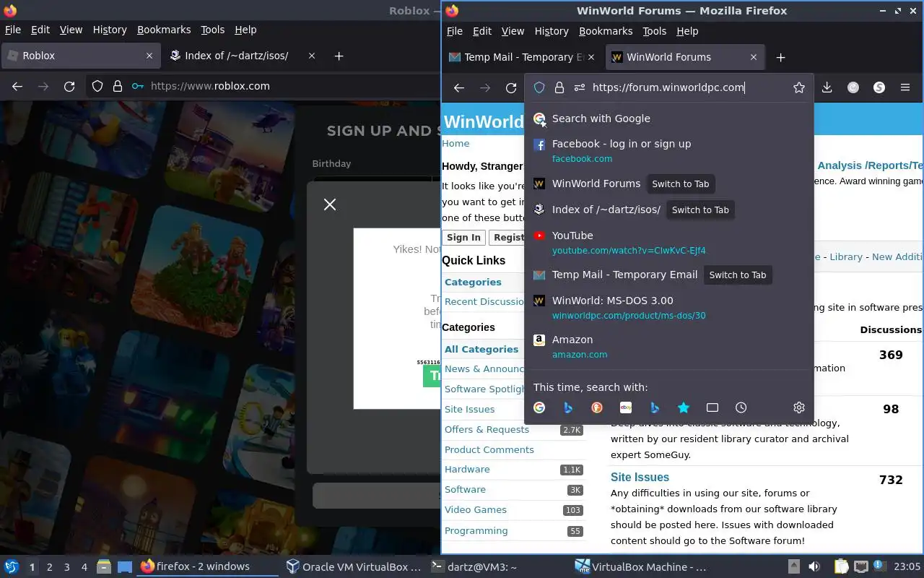This screenshot has width=924, height=578.
Task: Open the Hardware category link
Action: 467,469
